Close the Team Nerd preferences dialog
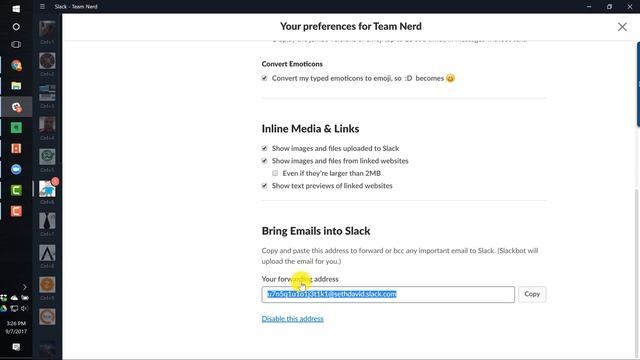Viewport: 640px width, 360px height. click(x=622, y=27)
